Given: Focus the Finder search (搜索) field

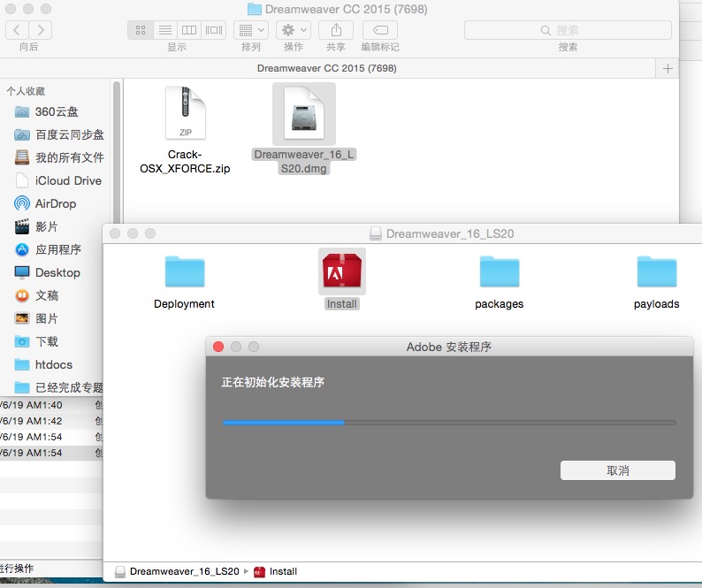Looking at the screenshot, I should pos(568,30).
